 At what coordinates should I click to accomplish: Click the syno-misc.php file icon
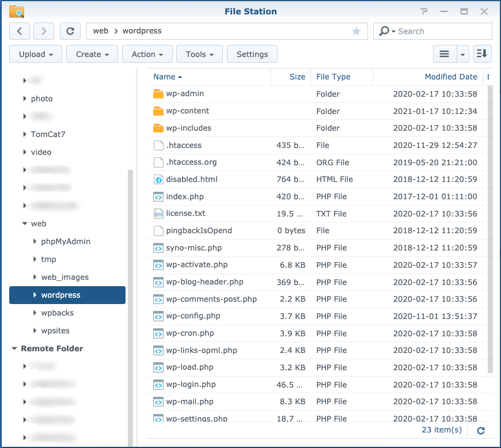158,248
